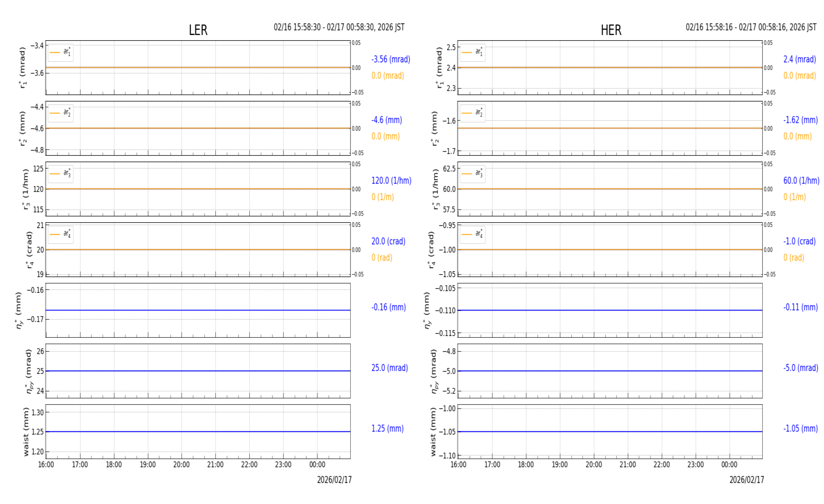Select the LER time range ending 00:58:30
824x504 pixels.
339,27
